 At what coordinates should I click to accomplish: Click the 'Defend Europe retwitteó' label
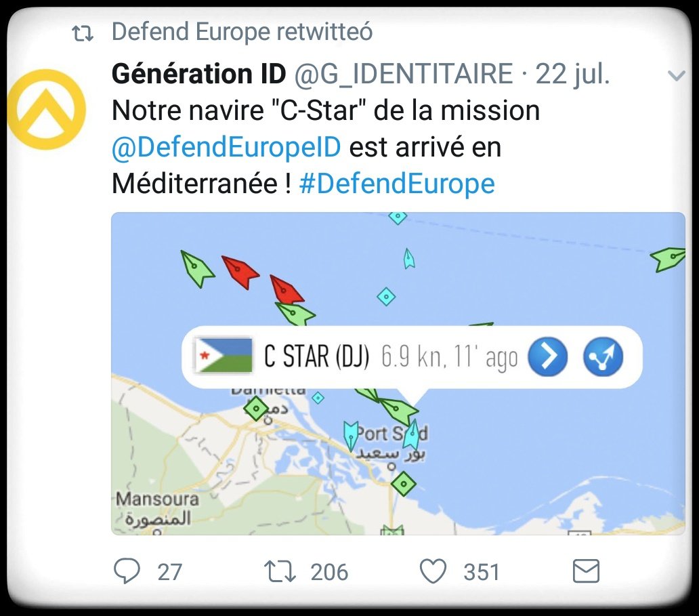pyautogui.click(x=242, y=32)
